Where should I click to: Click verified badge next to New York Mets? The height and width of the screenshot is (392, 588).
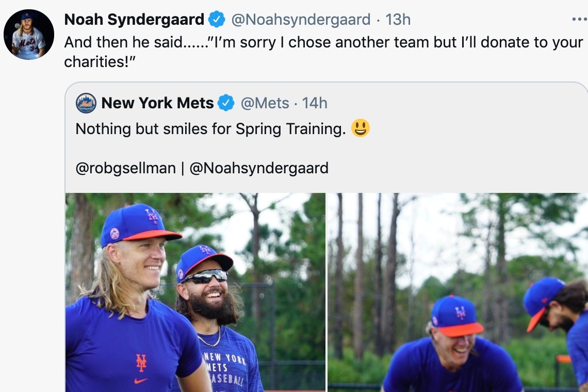point(226,103)
